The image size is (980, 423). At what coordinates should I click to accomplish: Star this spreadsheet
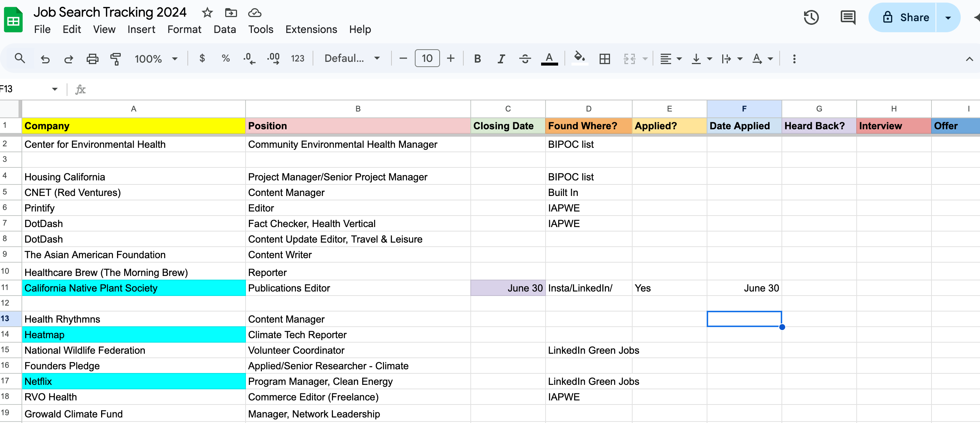(207, 13)
